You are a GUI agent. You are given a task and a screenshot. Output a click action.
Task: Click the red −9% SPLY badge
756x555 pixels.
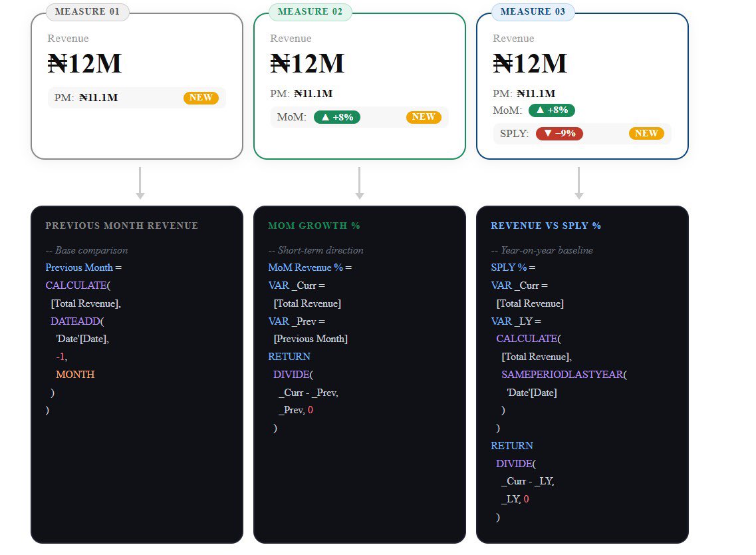tap(559, 133)
